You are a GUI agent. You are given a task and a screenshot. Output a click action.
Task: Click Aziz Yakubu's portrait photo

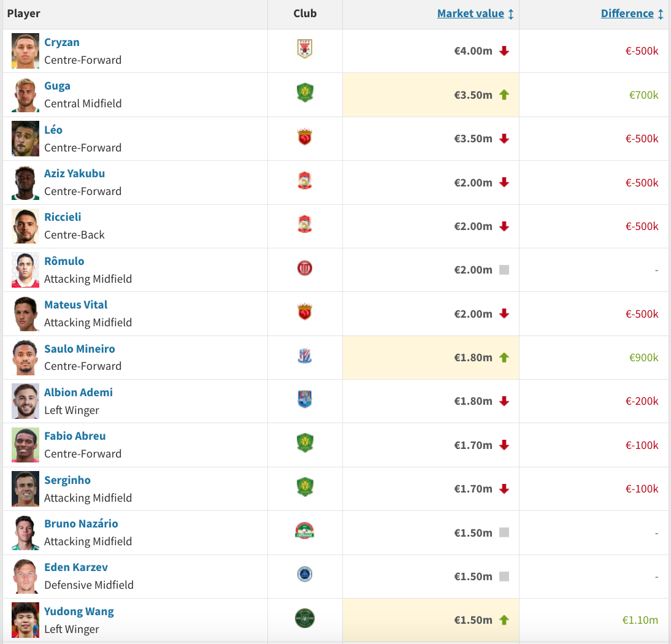coord(25,182)
